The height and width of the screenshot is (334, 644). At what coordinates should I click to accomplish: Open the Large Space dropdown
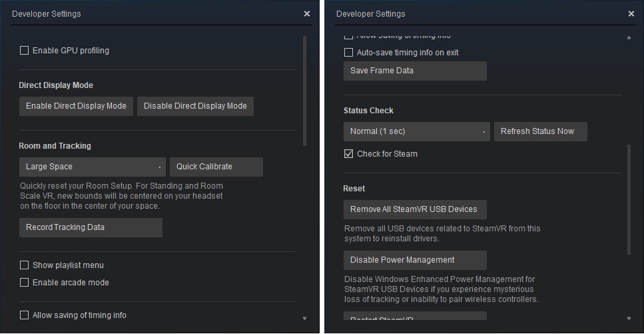click(x=93, y=167)
